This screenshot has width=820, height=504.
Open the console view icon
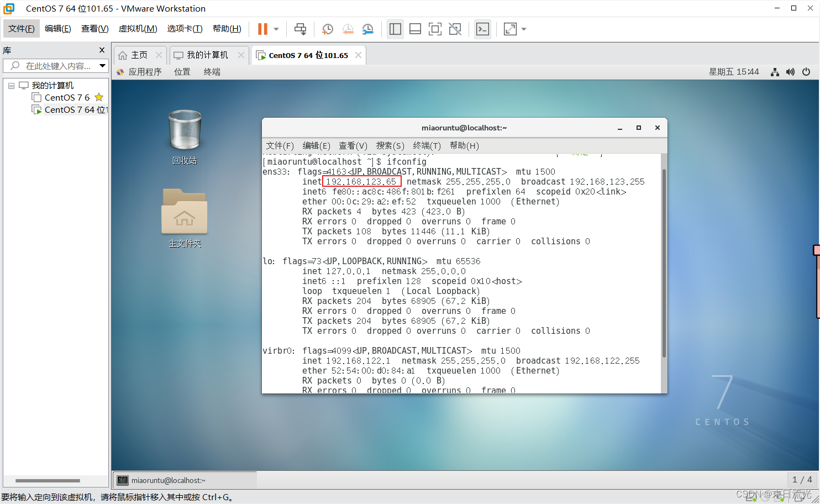pyautogui.click(x=482, y=29)
